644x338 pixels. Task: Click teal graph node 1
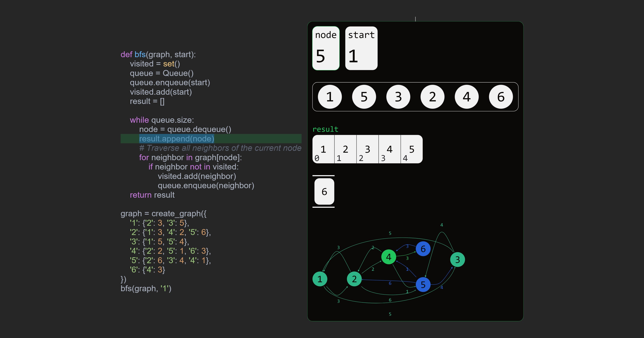click(x=320, y=279)
